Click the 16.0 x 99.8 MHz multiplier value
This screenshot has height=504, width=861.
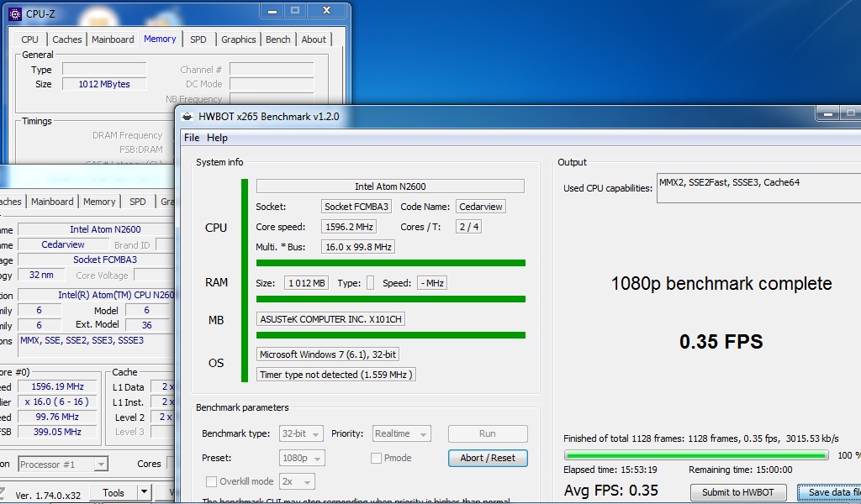pyautogui.click(x=358, y=247)
